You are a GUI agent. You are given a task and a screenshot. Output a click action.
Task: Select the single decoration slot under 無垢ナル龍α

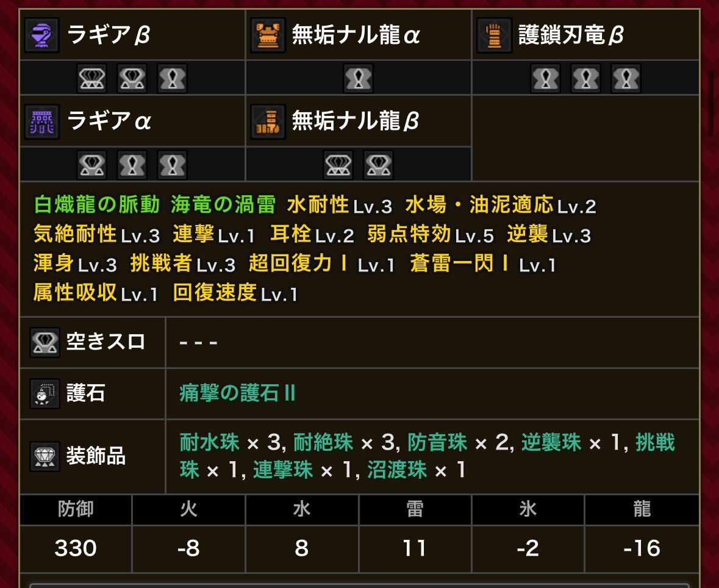click(x=358, y=78)
